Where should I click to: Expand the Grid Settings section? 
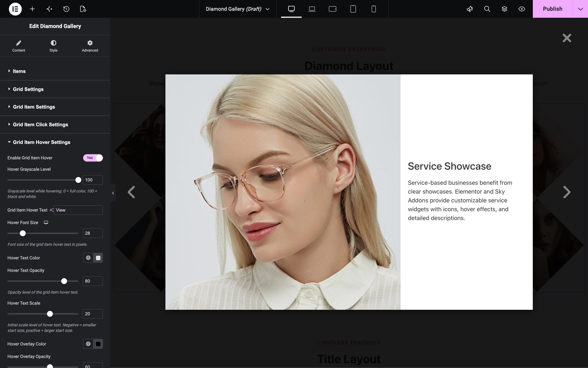55,89
